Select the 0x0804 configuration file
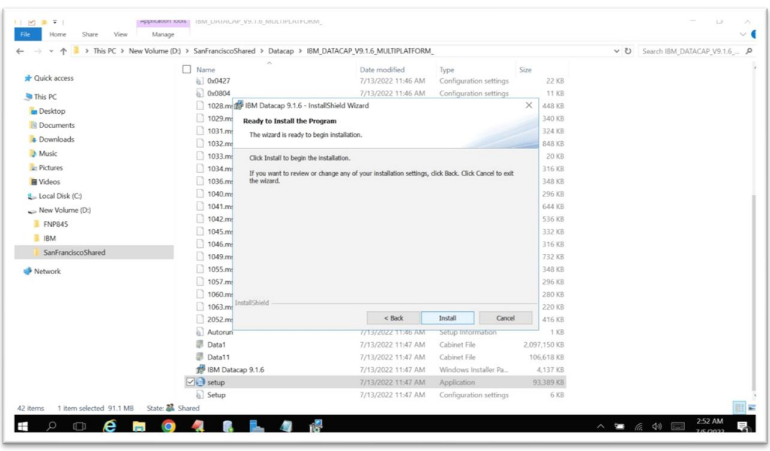The width and height of the screenshot is (770, 451). click(x=219, y=93)
